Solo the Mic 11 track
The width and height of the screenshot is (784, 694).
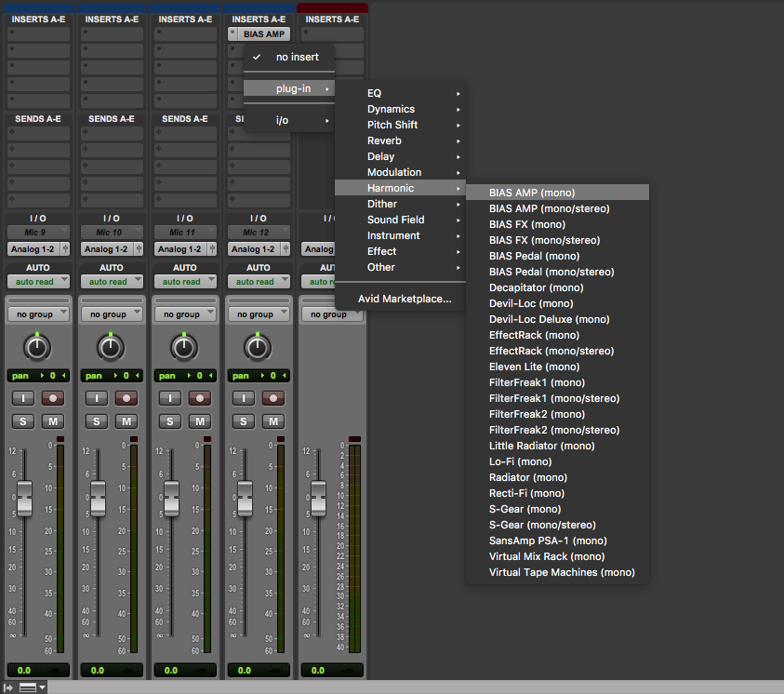pyautogui.click(x=170, y=421)
